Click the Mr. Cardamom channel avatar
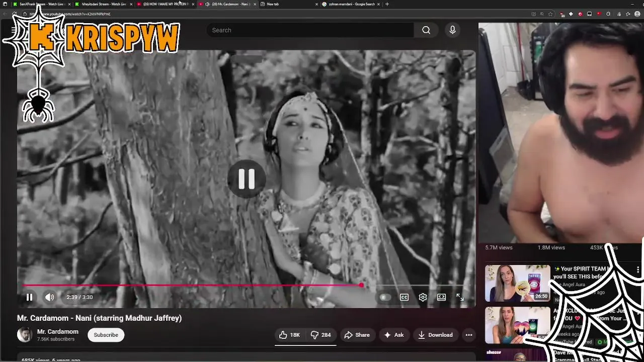Viewport: 644px width, 362px height. coord(25,335)
